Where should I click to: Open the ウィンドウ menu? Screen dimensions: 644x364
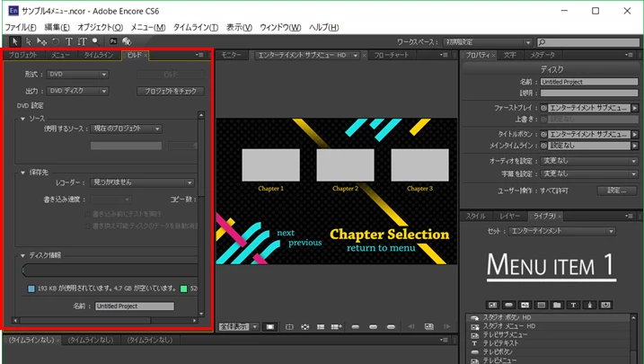coord(280,27)
